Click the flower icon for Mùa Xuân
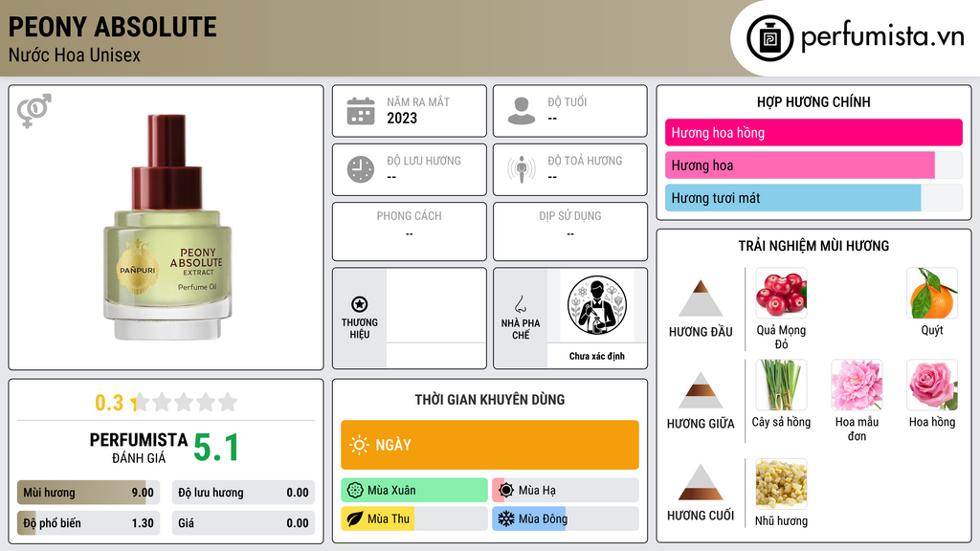 click(355, 491)
